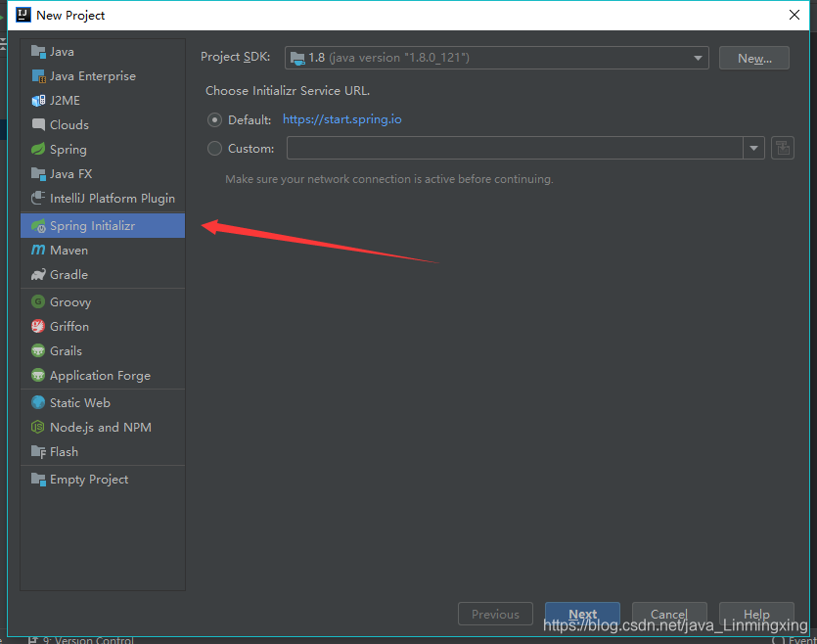Select the Custom Initializr URL radio button
This screenshot has height=644, width=817.
[x=214, y=149]
